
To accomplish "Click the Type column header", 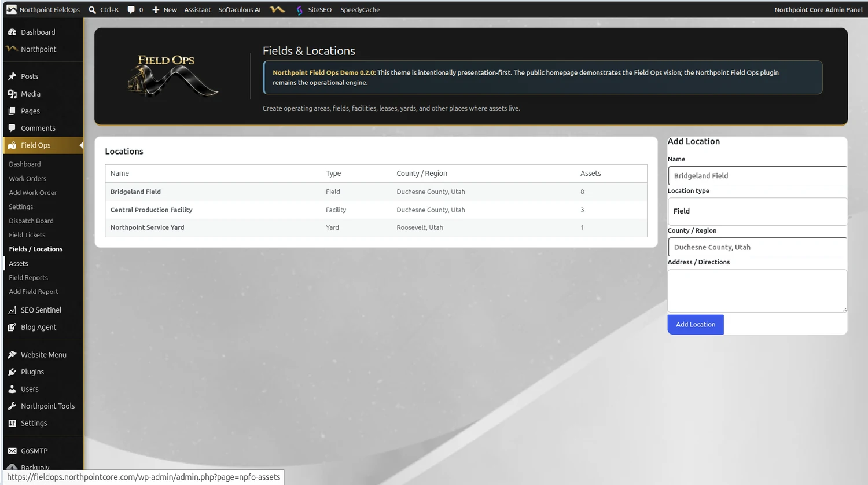I will pyautogui.click(x=333, y=174).
